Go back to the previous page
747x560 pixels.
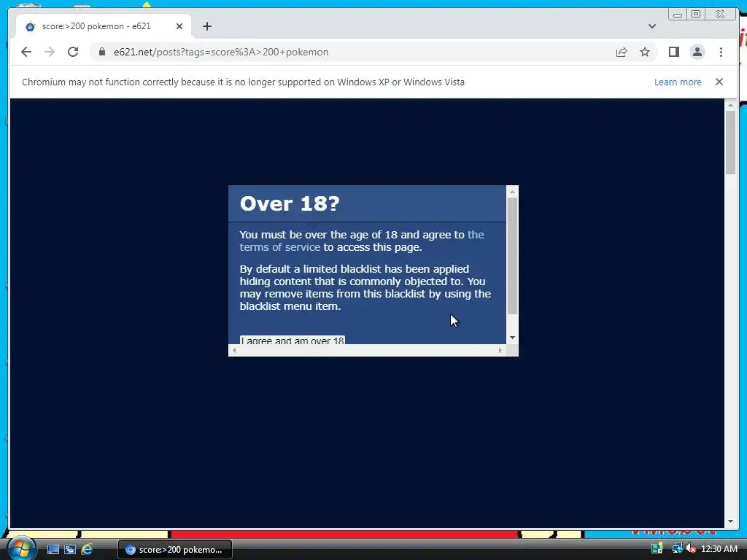pos(26,52)
